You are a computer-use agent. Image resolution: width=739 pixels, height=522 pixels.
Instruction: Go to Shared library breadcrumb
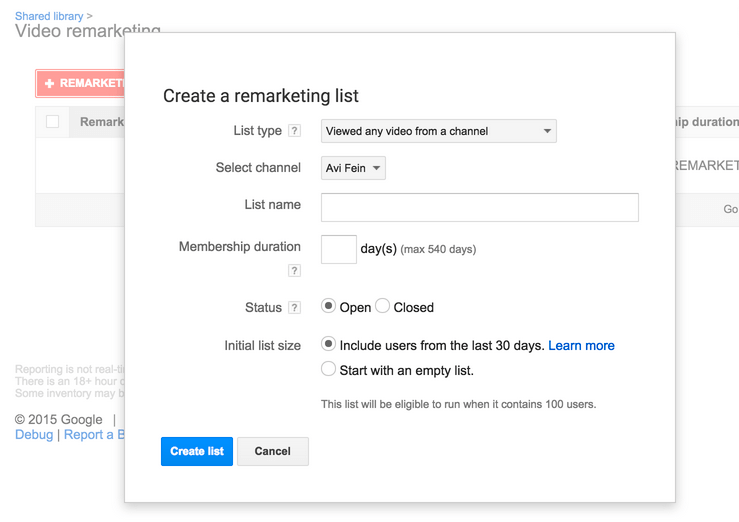[x=48, y=16]
